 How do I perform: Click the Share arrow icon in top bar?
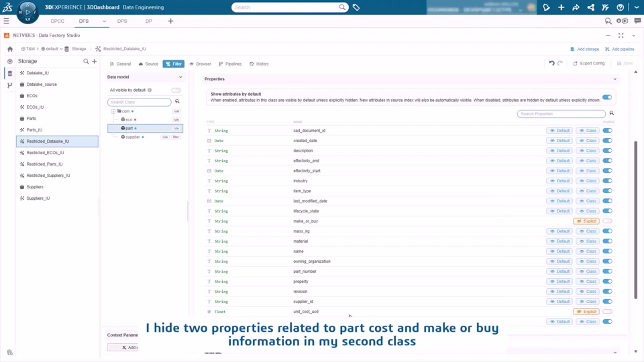point(576,7)
